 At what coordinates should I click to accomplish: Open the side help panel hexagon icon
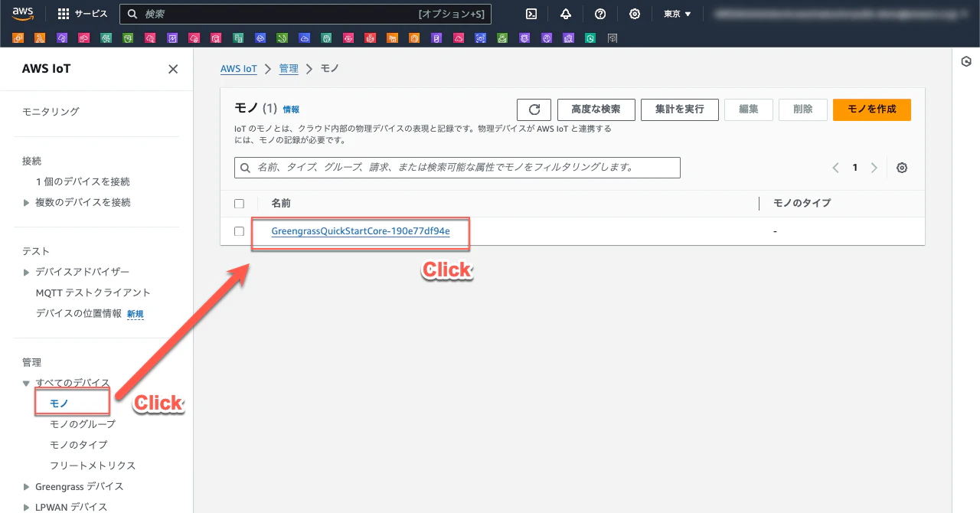point(966,62)
